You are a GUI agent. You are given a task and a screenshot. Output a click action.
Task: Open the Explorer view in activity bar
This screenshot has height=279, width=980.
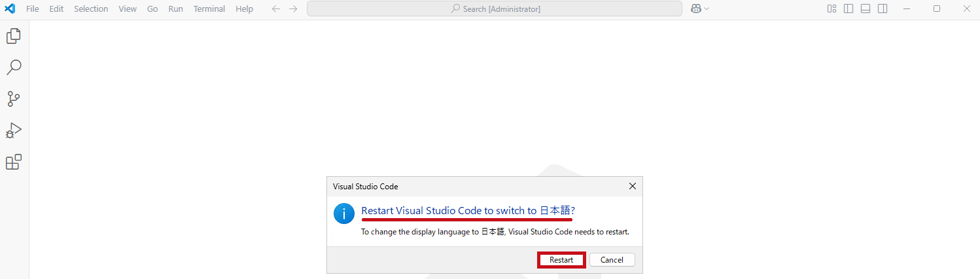coord(14,36)
